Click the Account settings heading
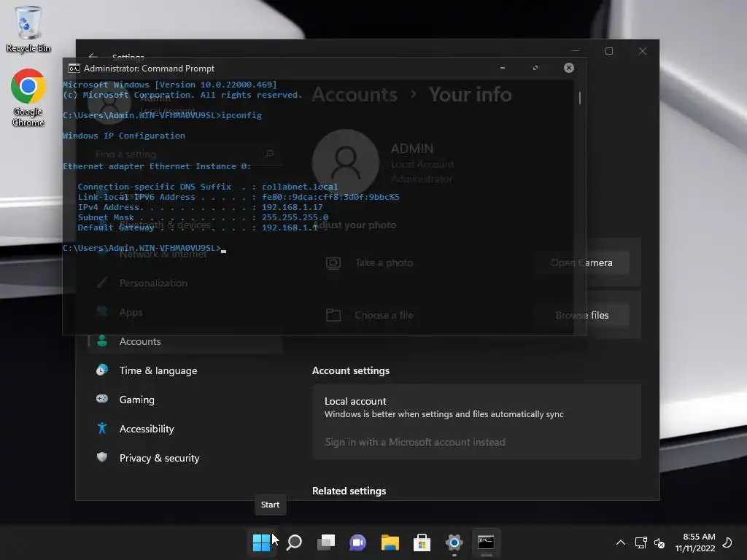Viewport: 747px width, 560px height. coord(351,370)
